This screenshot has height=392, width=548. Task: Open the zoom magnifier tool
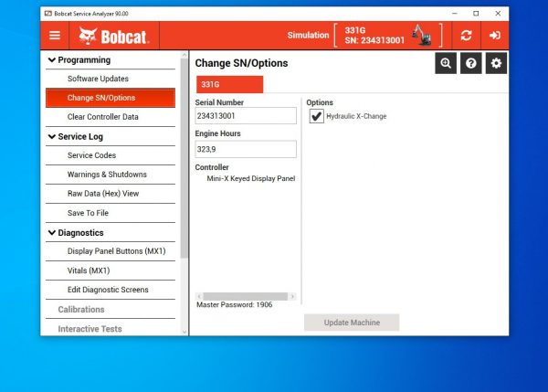coord(446,63)
